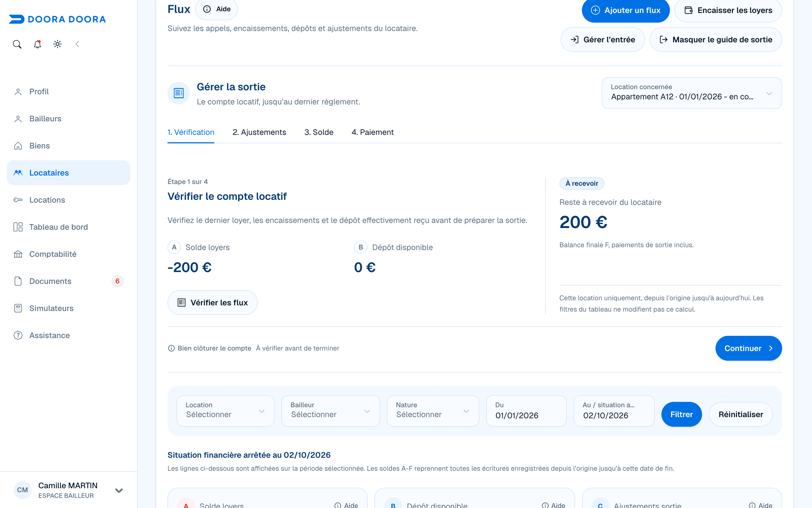
Task: Expand the Camille MARTIN account menu
Action: tap(119, 490)
